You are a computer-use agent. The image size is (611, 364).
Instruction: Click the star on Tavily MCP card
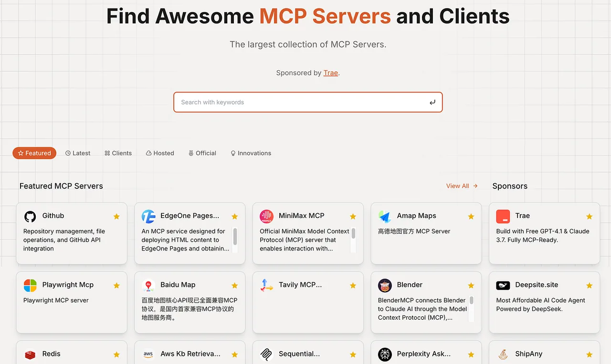click(x=353, y=286)
